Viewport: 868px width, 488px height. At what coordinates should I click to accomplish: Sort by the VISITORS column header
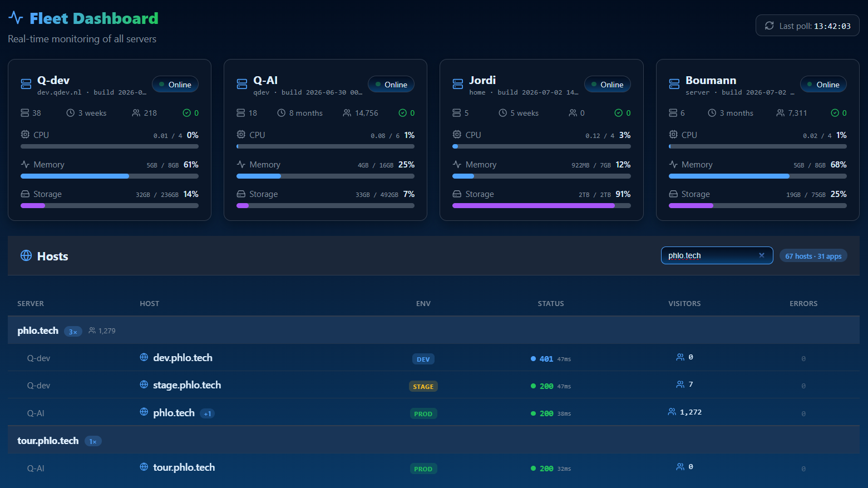point(684,303)
